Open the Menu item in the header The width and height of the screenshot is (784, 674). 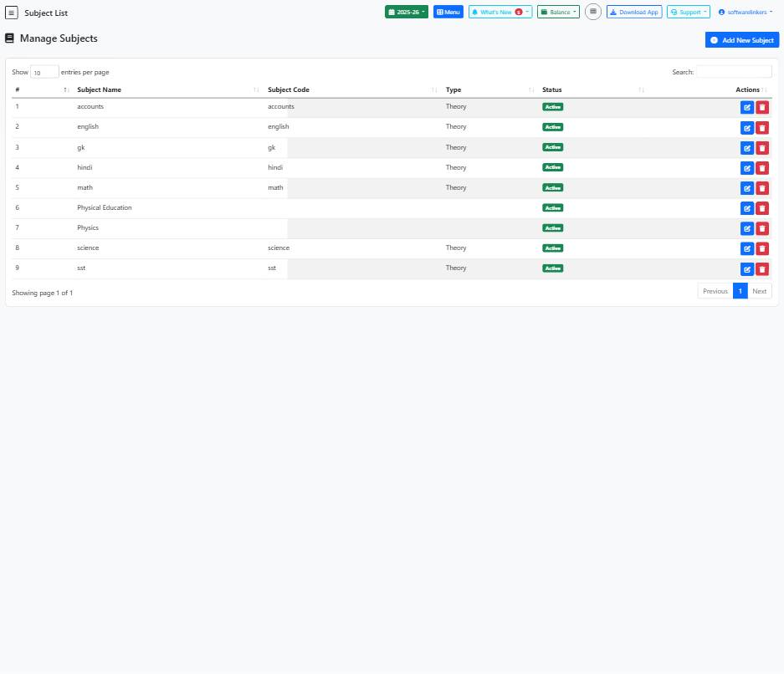tap(448, 12)
